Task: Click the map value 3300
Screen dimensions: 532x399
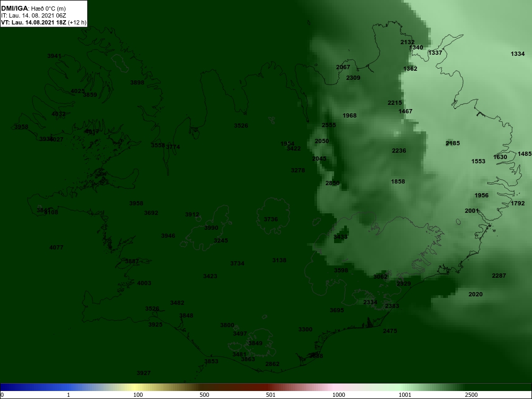Action: click(x=305, y=329)
